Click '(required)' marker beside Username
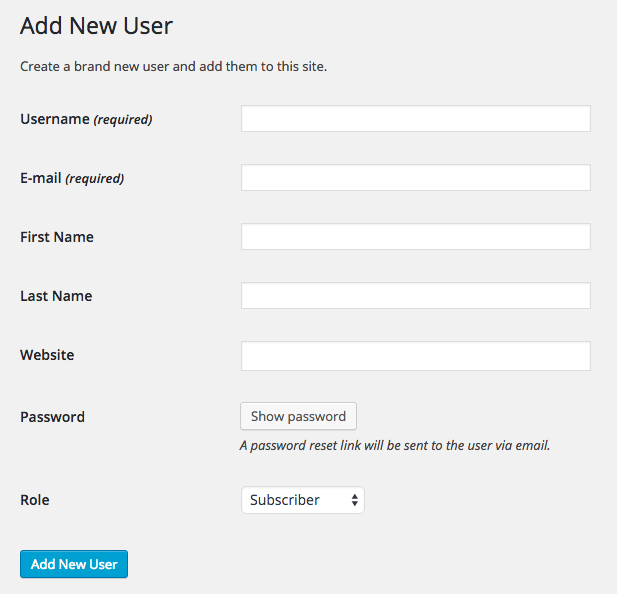Screen dimensions: 617x594 pyautogui.click(x=123, y=120)
